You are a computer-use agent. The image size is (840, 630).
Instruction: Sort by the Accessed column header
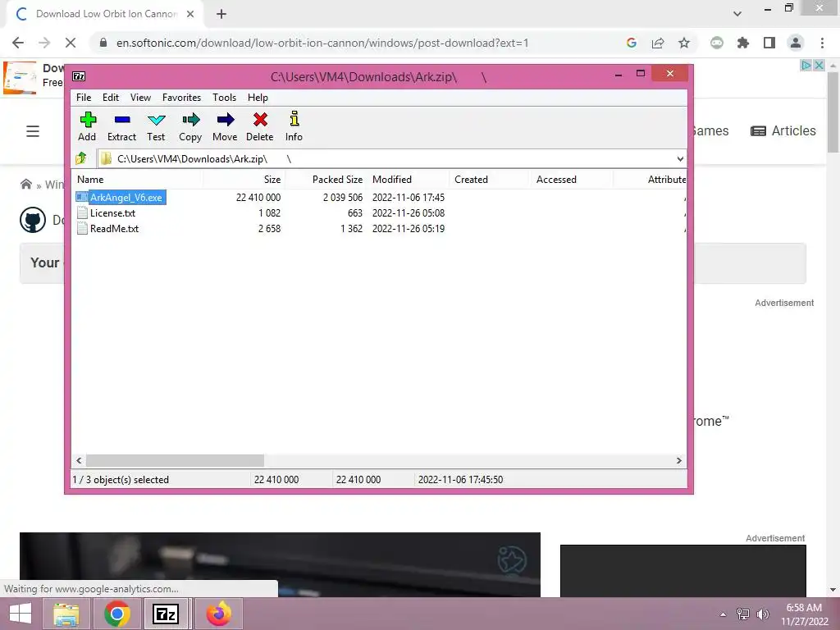pos(572,180)
